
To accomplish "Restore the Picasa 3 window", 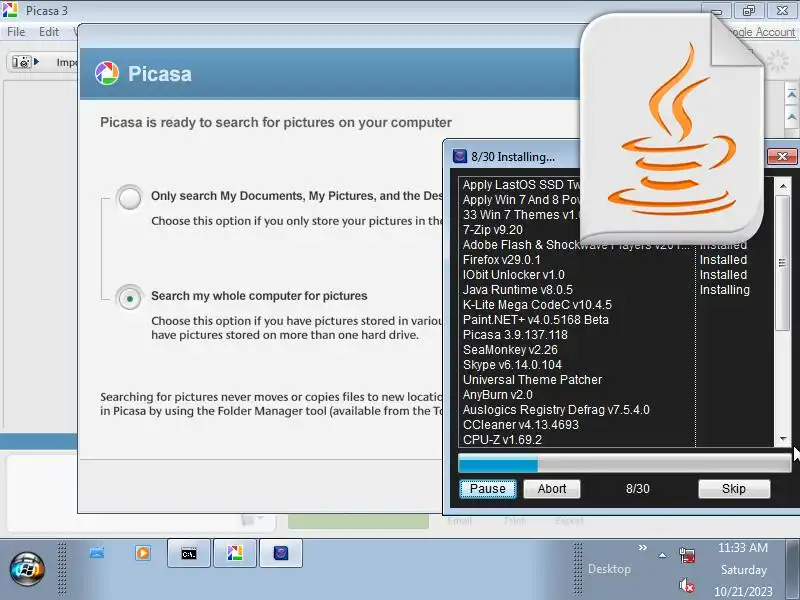I will pos(749,10).
